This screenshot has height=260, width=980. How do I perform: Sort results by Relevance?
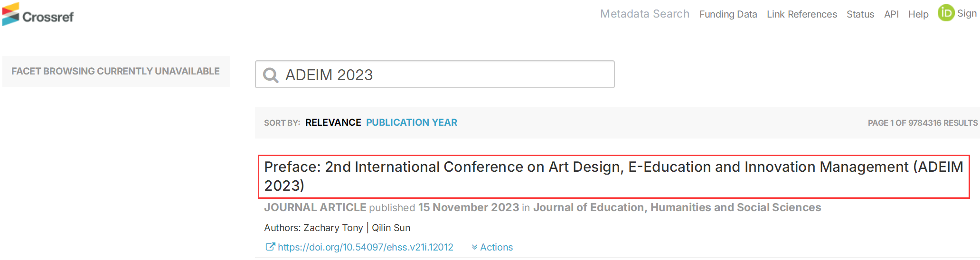pyautogui.click(x=333, y=122)
